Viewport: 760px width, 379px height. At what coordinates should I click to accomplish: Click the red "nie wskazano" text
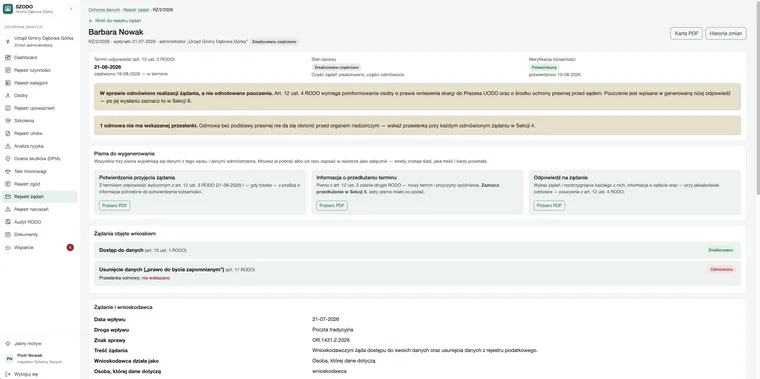pyautogui.click(x=156, y=278)
